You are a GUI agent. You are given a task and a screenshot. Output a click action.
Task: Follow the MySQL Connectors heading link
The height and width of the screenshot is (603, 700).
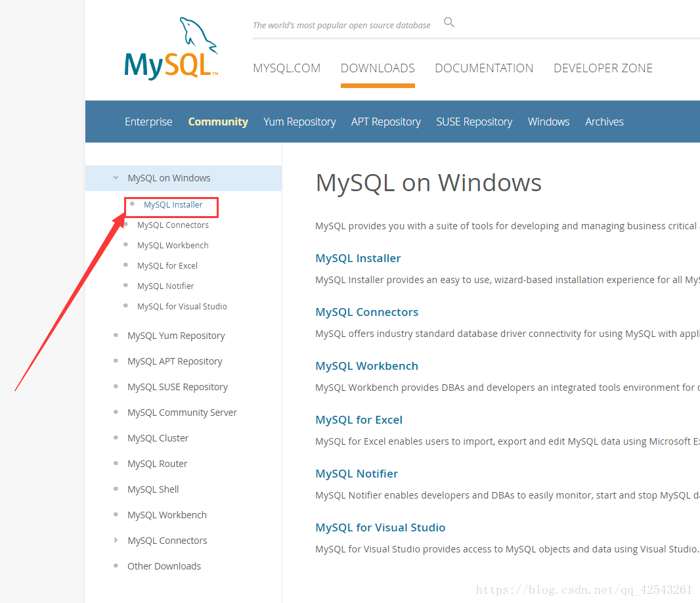pos(366,312)
